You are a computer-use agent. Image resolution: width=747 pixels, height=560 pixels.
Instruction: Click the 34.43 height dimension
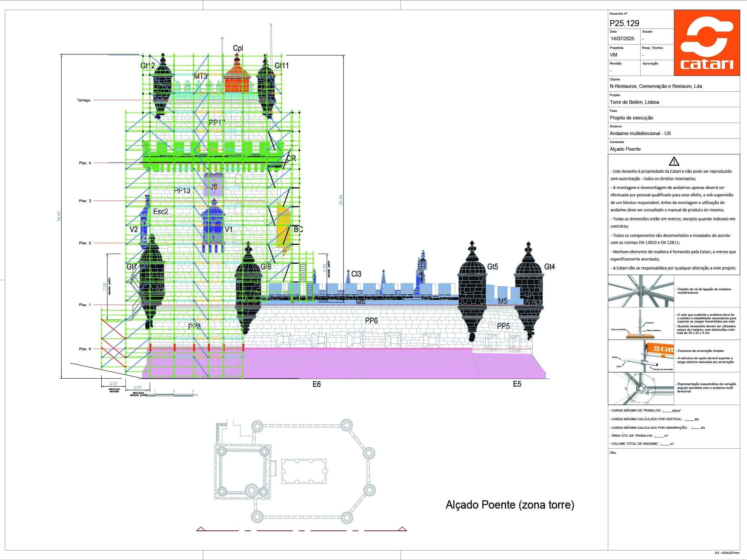click(59, 216)
